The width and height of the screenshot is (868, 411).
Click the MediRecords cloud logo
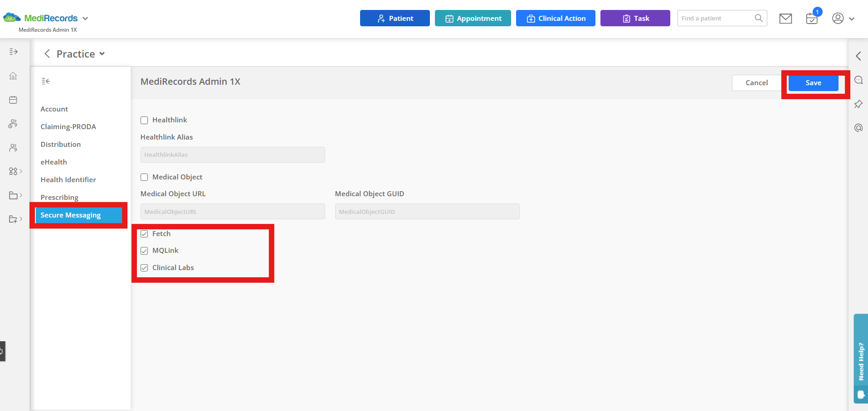12,18
